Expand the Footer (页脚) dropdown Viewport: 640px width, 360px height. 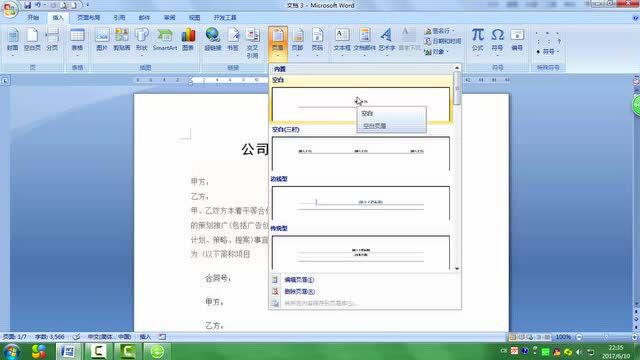tap(298, 42)
